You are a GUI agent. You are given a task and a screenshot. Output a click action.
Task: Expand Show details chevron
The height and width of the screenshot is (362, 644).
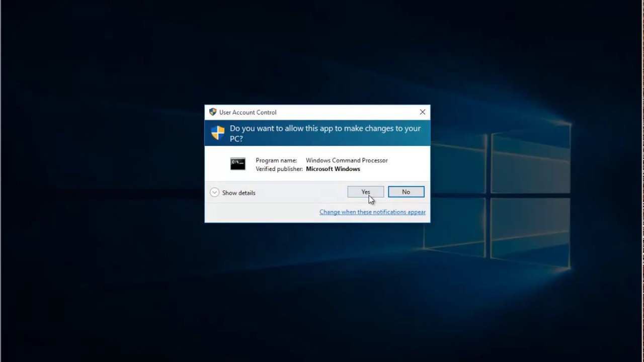(214, 193)
